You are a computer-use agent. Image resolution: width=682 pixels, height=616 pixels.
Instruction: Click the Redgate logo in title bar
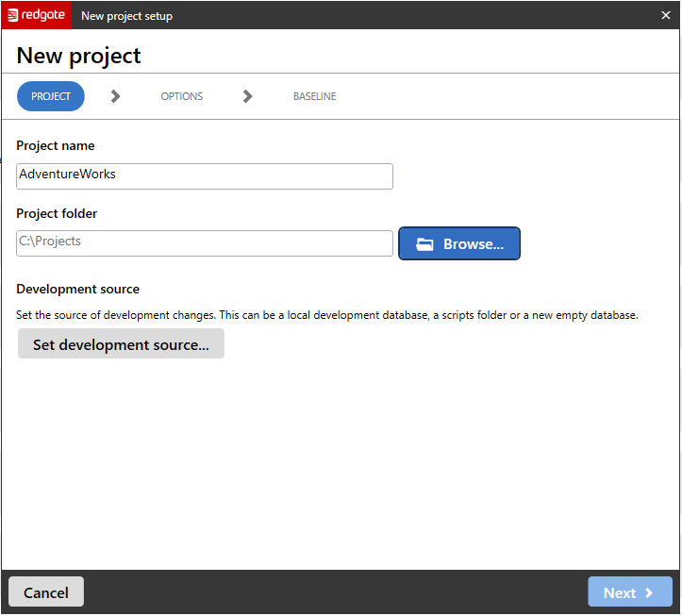click(x=36, y=15)
